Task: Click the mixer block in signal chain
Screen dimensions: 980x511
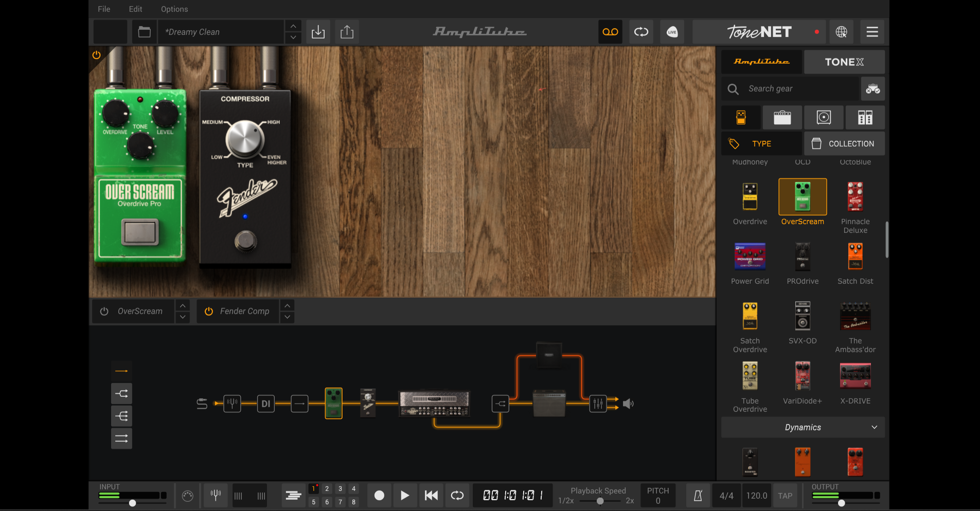Action: 598,404
